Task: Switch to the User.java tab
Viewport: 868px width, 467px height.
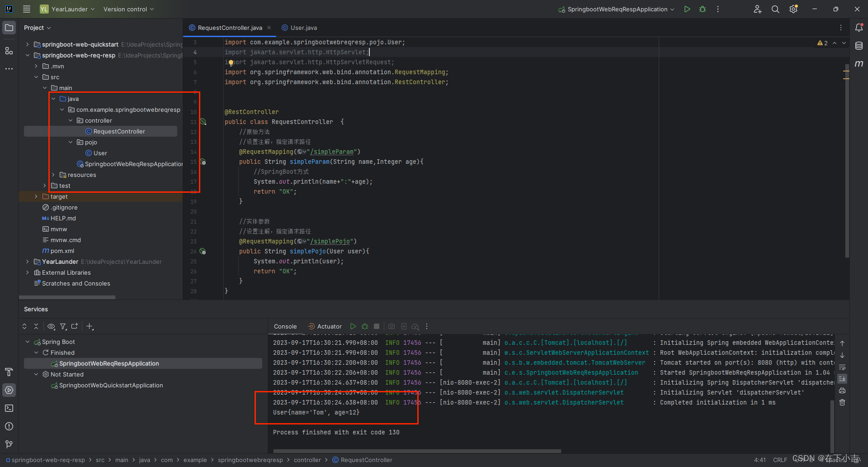Action: (299, 28)
